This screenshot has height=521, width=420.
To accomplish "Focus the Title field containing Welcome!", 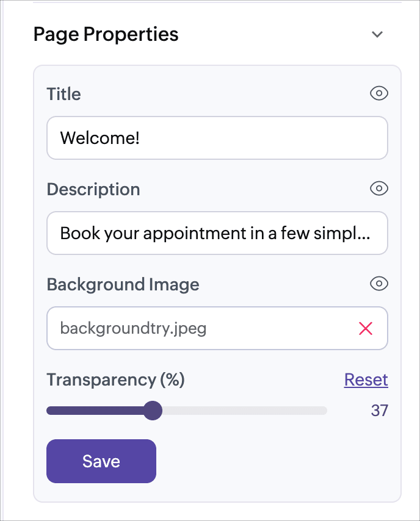I will [x=217, y=138].
